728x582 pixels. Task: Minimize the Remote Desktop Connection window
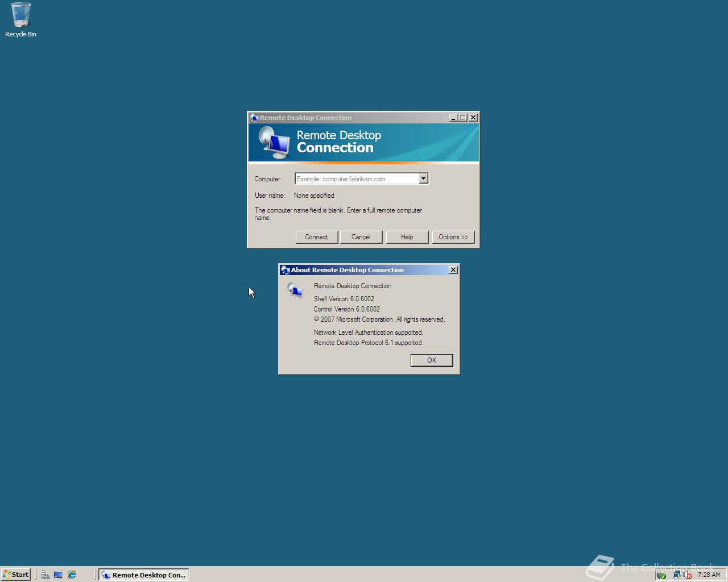point(453,118)
